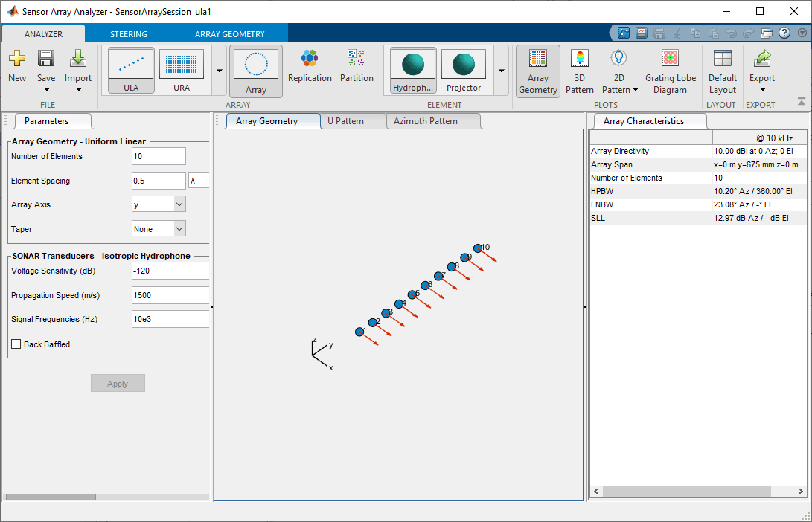Open the Array Axis dropdown
812x522 pixels.
[x=159, y=204]
